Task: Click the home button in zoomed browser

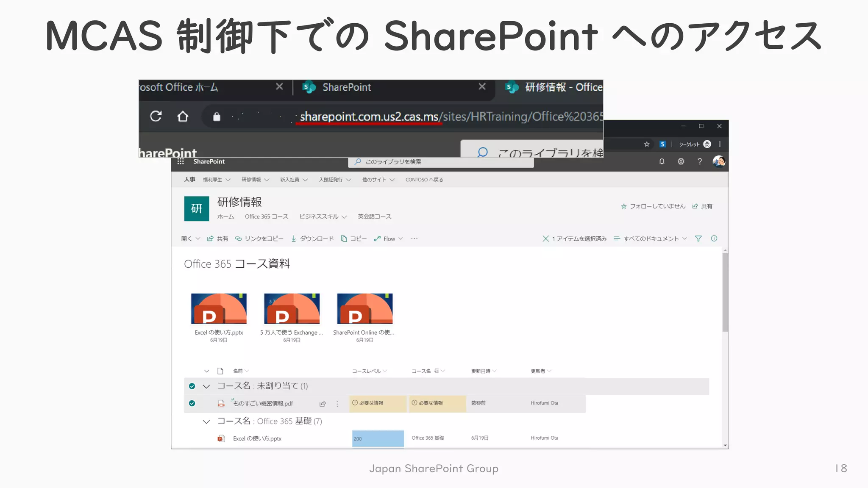Action: (183, 116)
